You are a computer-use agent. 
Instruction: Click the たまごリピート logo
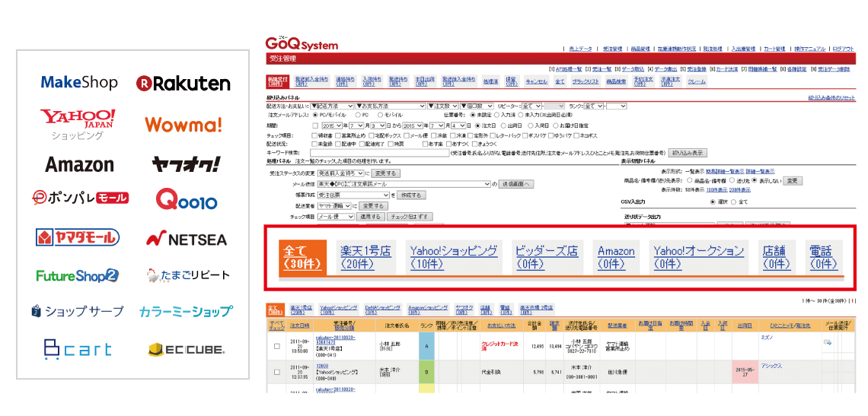188,275
